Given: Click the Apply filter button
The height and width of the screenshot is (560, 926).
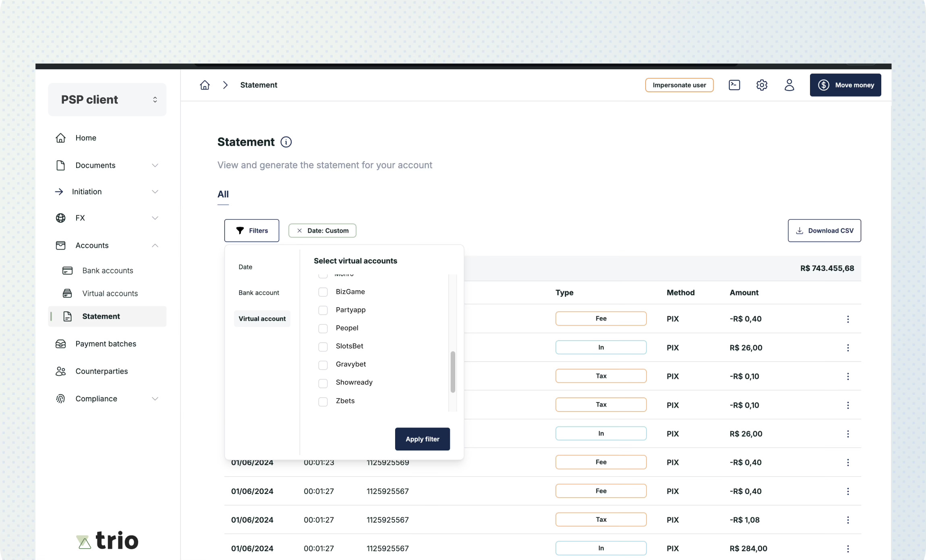Looking at the screenshot, I should (x=422, y=439).
